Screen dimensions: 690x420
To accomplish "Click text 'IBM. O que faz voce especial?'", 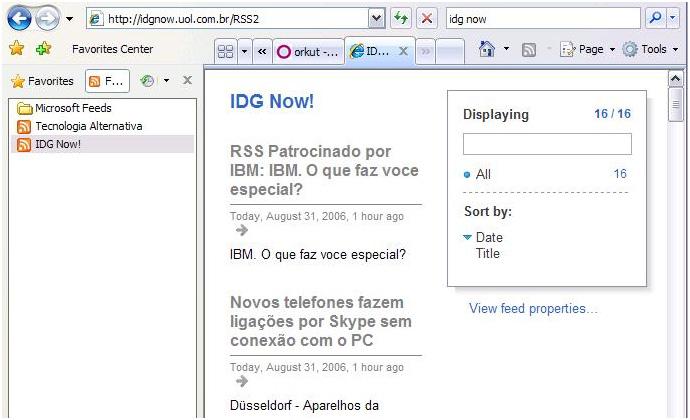I will [x=318, y=254].
